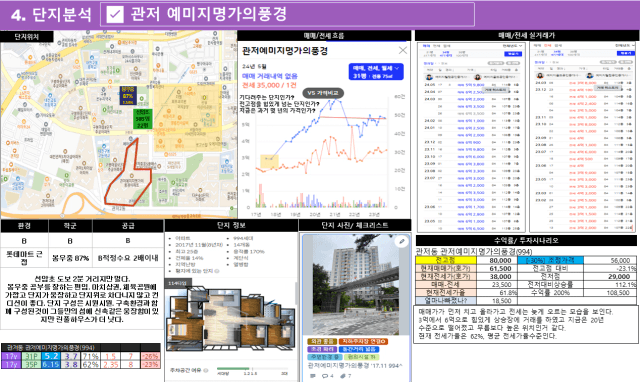
Task: Toggle the checkbox beside 관저 예미지명가의풍경 title
Action: [x=115, y=15]
